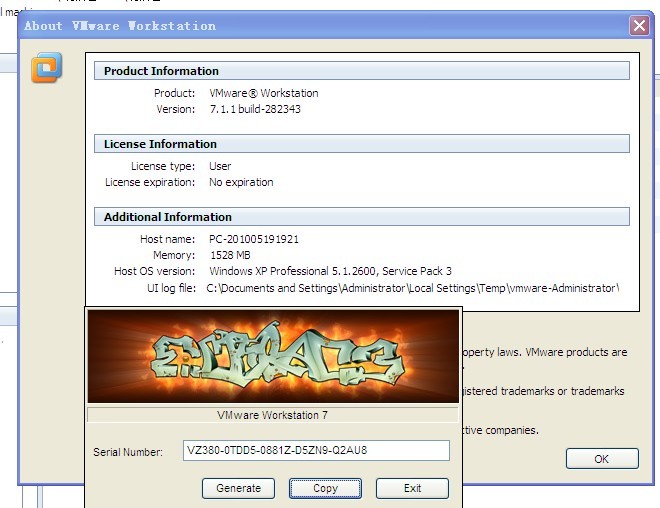Select the Product Information header

point(362,71)
